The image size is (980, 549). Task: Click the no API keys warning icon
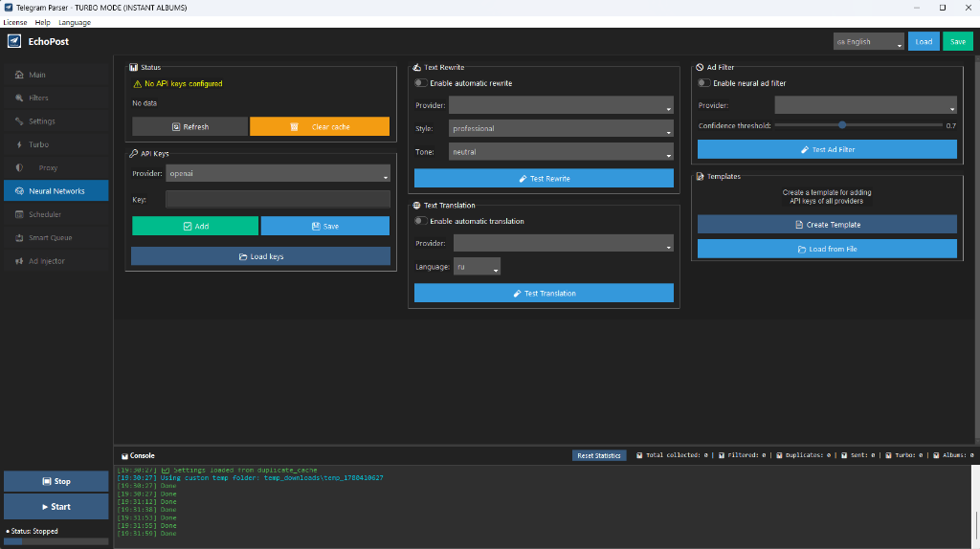137,84
